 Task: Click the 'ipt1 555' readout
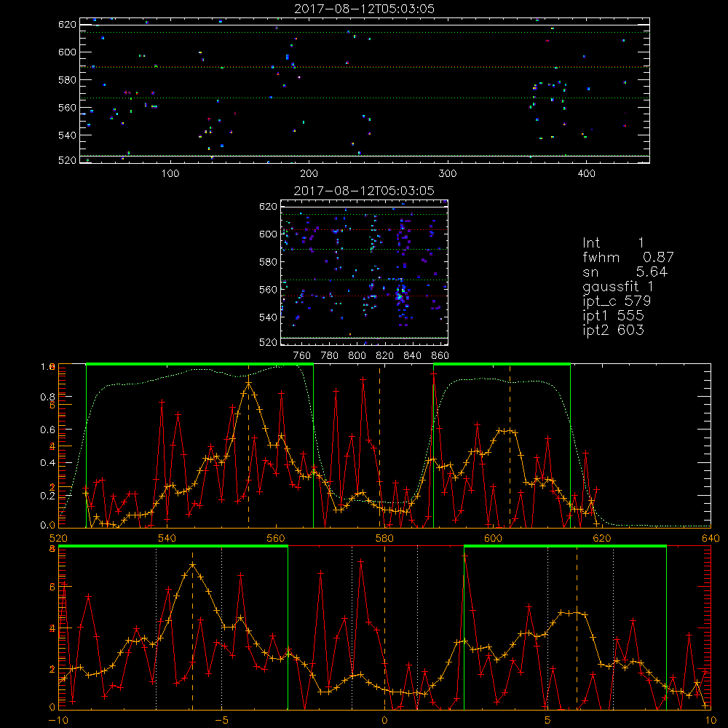coord(613,316)
